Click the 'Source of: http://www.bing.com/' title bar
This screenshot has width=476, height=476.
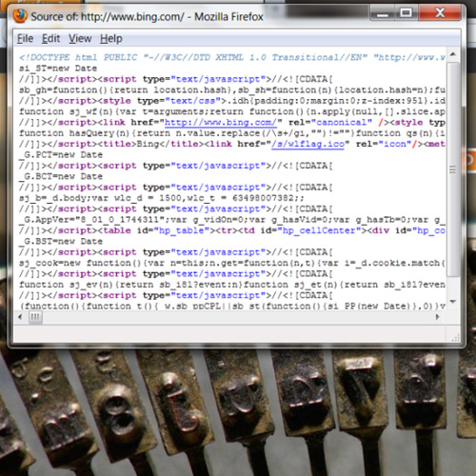[x=147, y=16]
